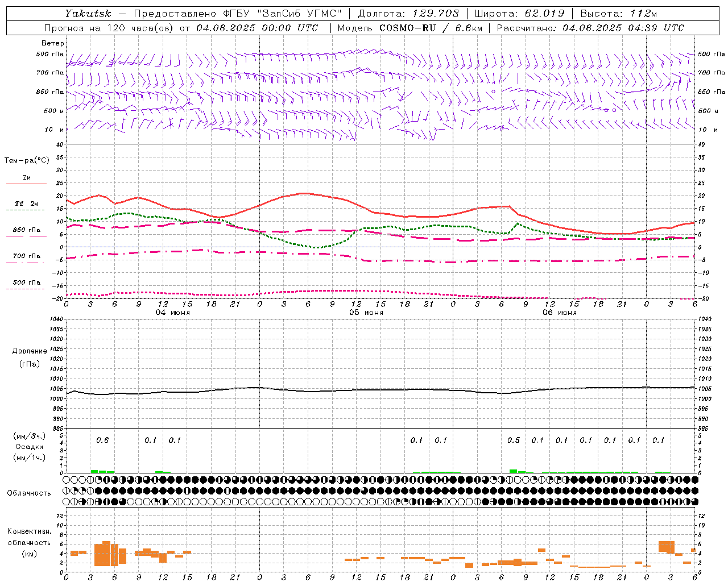The width and height of the screenshot is (728, 582).
Task: Click the 05 июня date label
Action: coord(366,313)
